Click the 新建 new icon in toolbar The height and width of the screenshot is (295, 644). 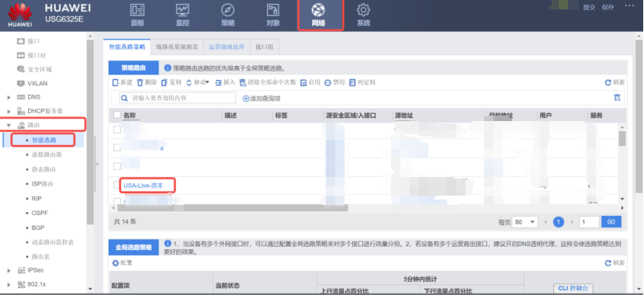[116, 82]
